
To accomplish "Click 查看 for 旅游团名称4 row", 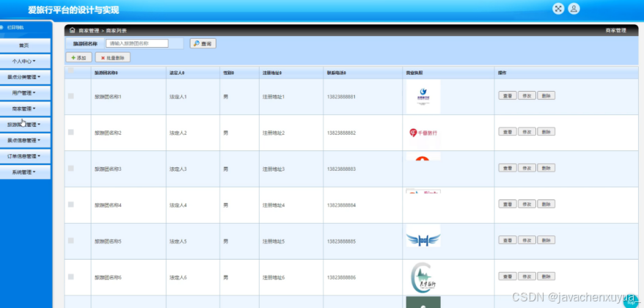I will tap(508, 204).
